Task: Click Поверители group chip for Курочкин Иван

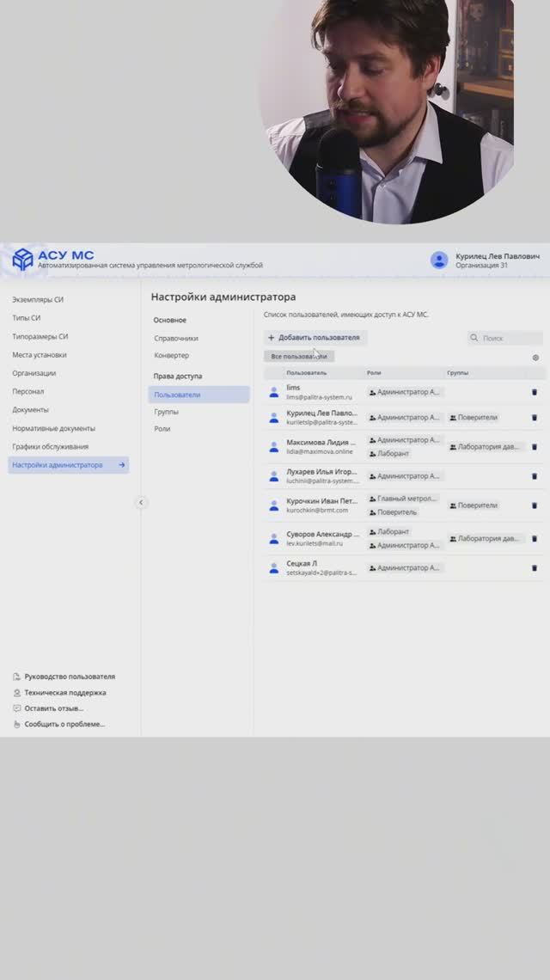Action: click(x=474, y=505)
